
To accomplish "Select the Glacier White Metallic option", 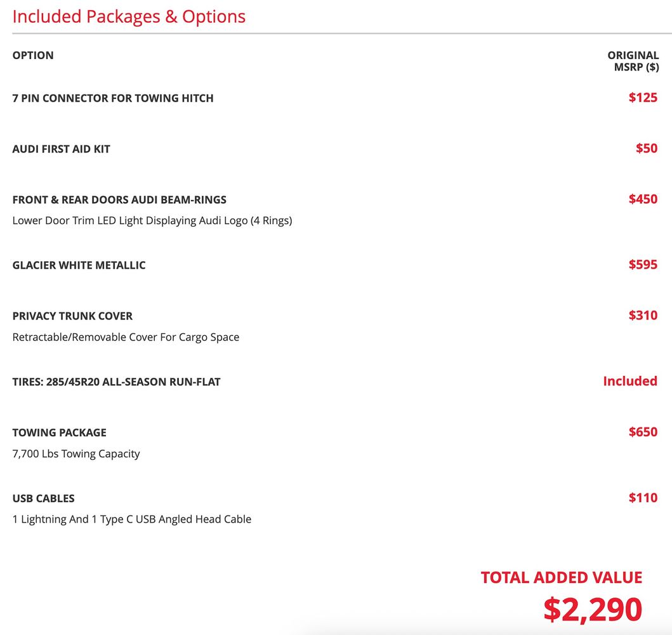I will [x=79, y=265].
